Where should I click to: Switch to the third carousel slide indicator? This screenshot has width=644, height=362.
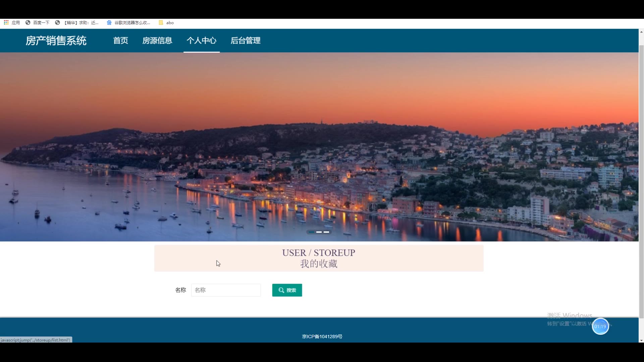(326, 232)
